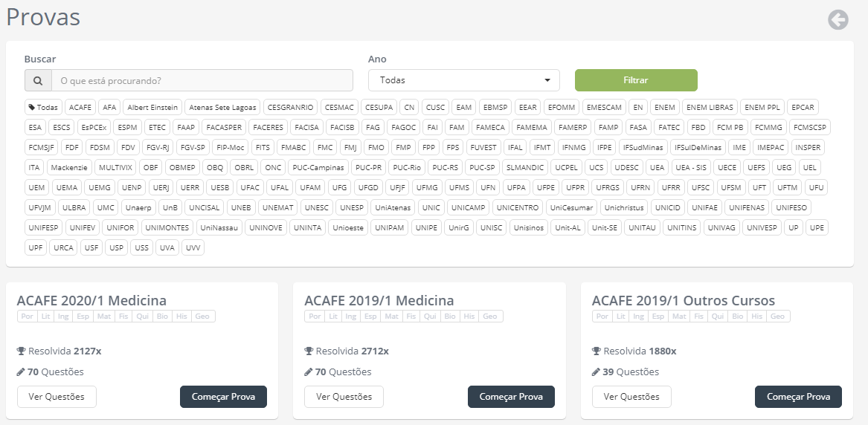Screen dimensions: 868x425
Task: Filter by ACAFE tag
Action: pos(80,107)
